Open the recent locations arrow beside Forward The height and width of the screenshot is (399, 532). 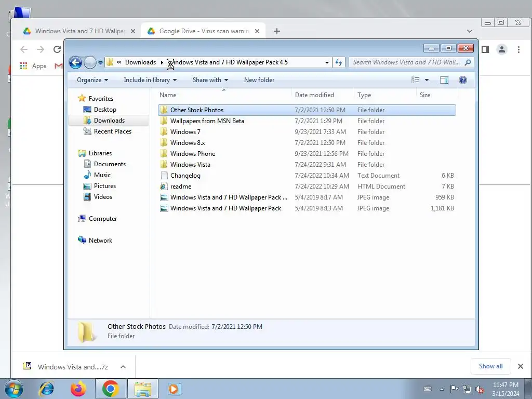tap(100, 62)
